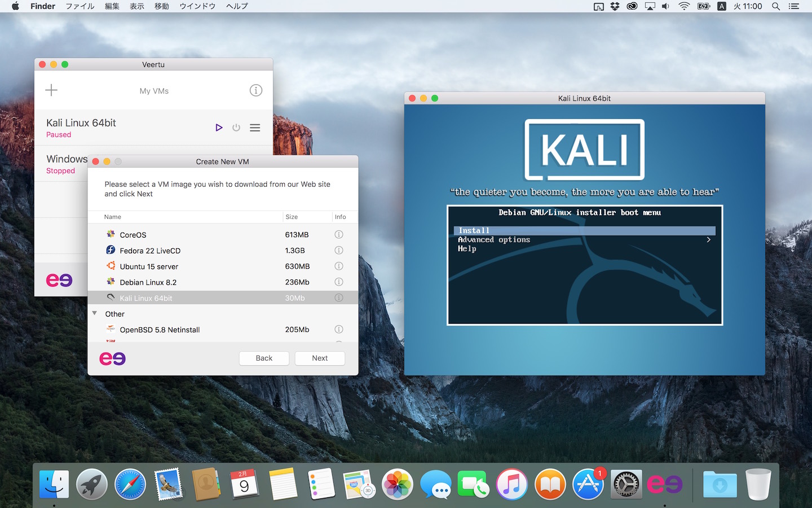Open Notification Center
The width and height of the screenshot is (812, 508).
click(794, 6)
